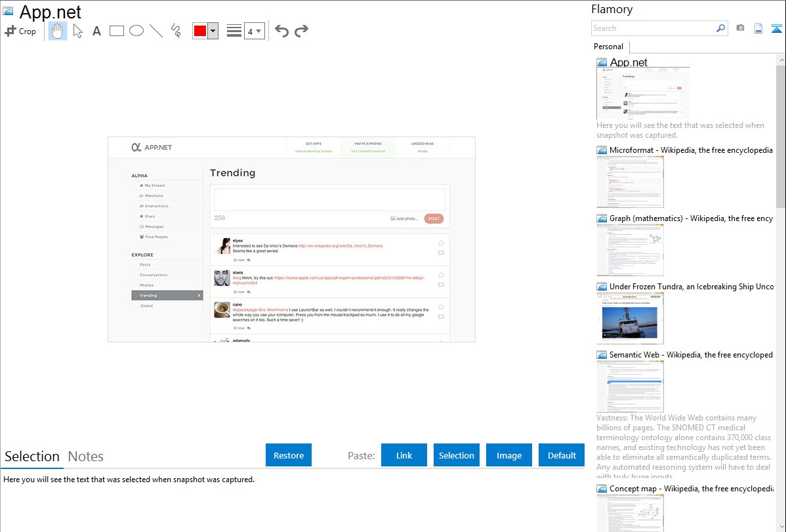The image size is (786, 532).
Task: Choose the freehand scribble tool
Action: pos(176,31)
